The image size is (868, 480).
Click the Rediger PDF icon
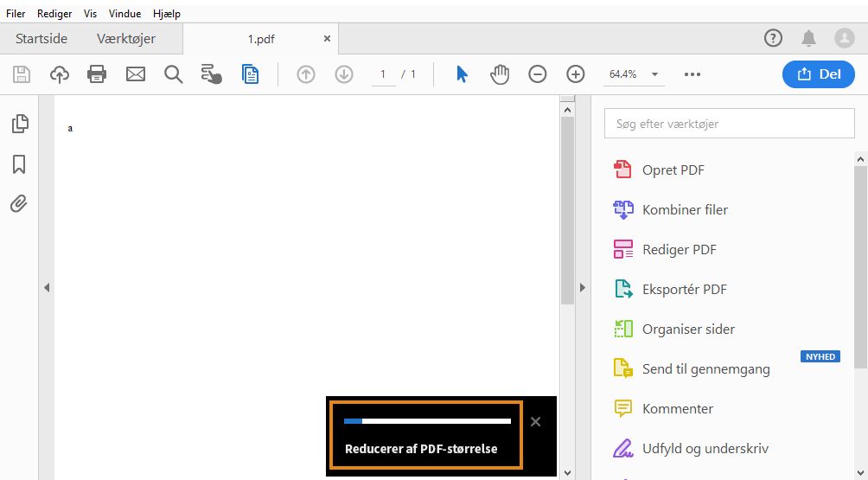[623, 249]
